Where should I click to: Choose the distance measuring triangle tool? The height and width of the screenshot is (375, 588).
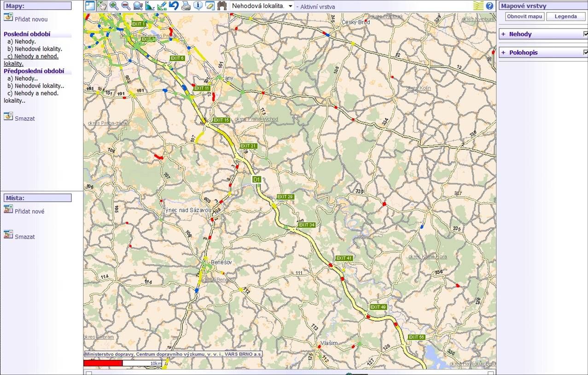(x=150, y=6)
